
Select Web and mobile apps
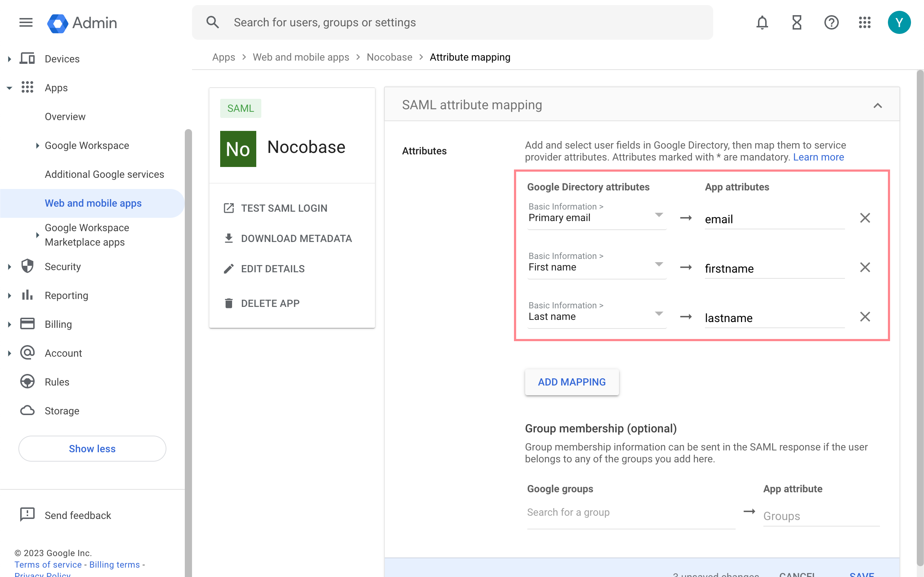coord(93,203)
